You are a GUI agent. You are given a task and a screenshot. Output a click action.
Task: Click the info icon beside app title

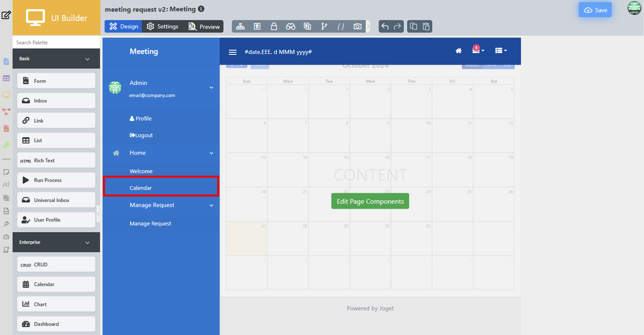click(x=201, y=9)
